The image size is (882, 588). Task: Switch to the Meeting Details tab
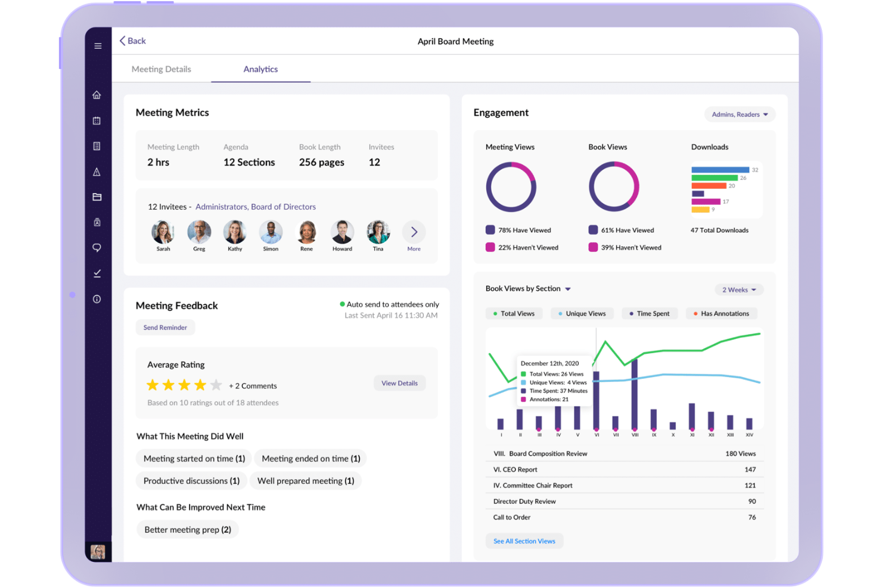(161, 69)
